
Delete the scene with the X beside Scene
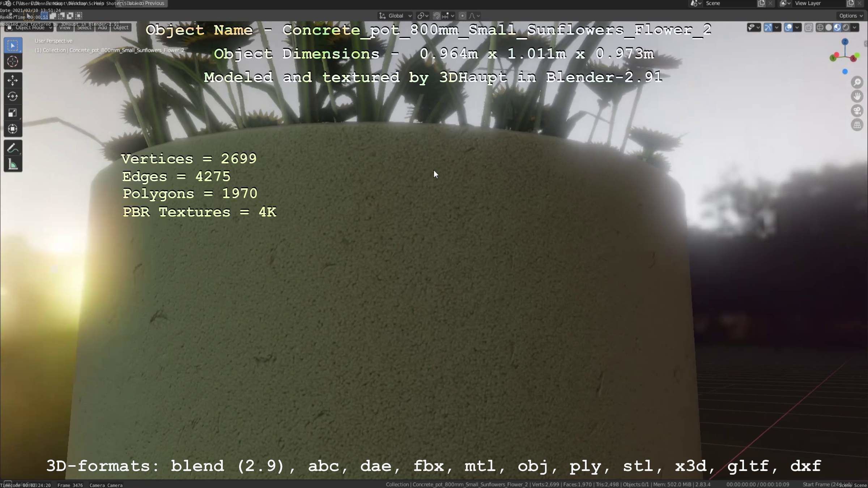(770, 3)
